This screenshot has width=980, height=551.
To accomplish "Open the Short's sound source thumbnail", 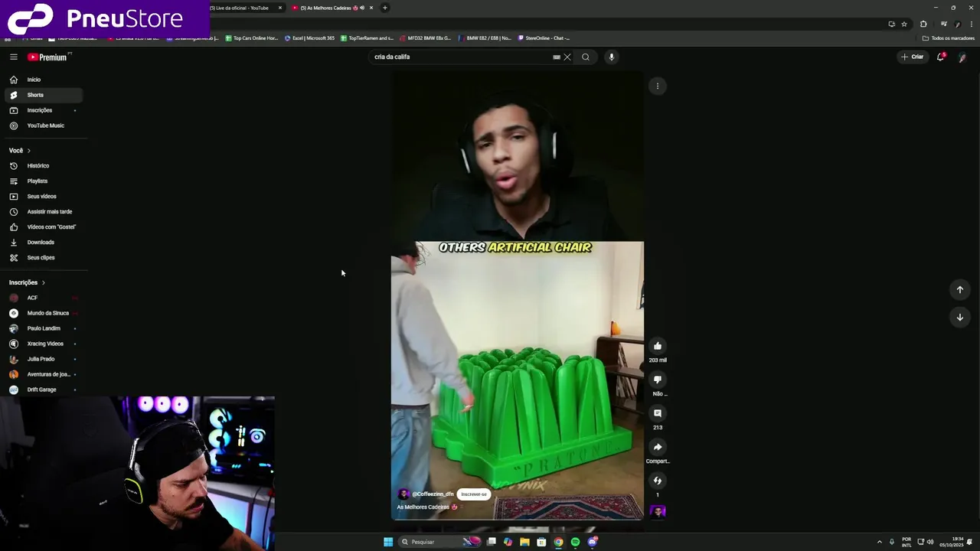I will click(658, 511).
